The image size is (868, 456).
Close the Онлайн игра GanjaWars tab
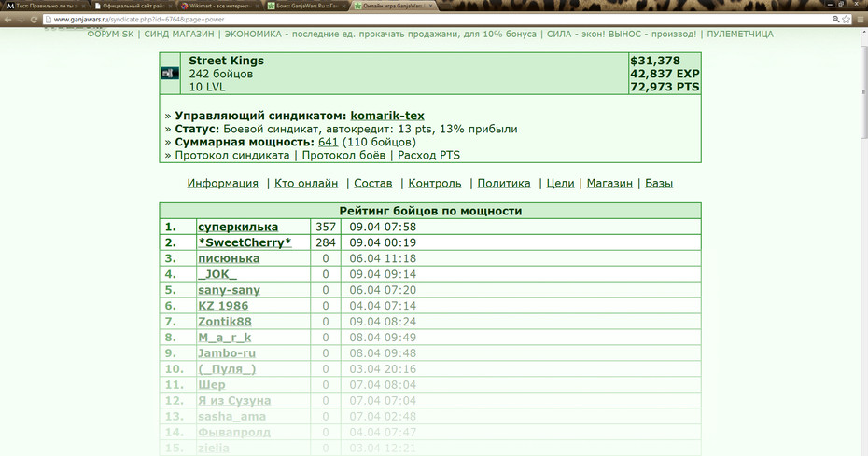point(430,6)
